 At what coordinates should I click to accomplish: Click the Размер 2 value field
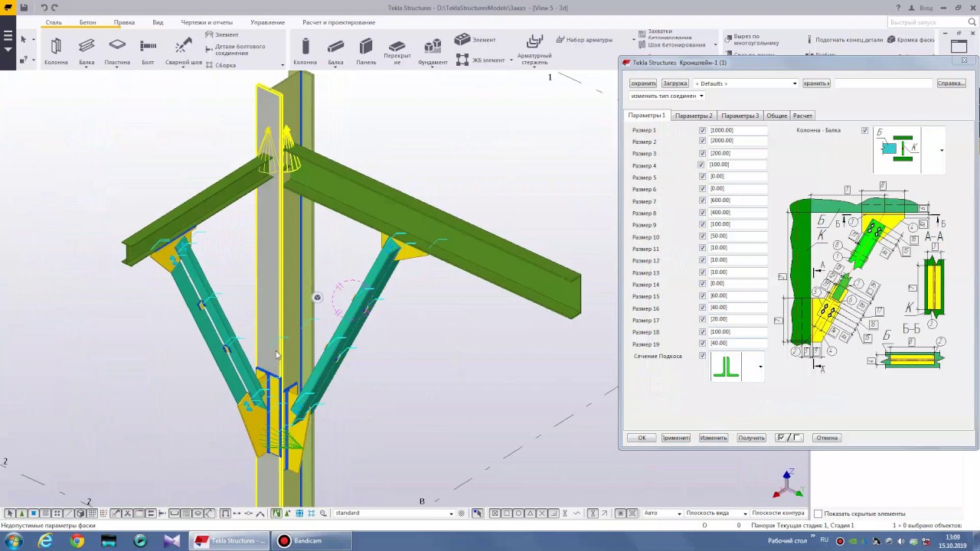click(x=738, y=141)
